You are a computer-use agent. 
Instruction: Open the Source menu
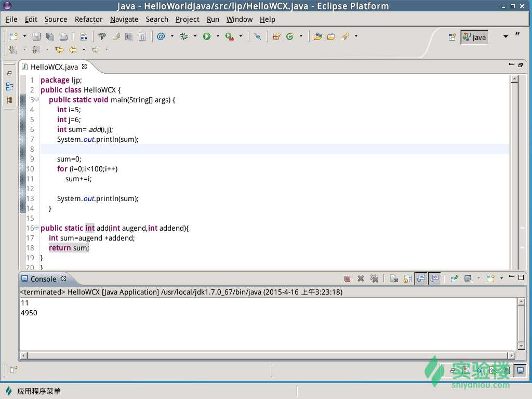click(x=56, y=19)
